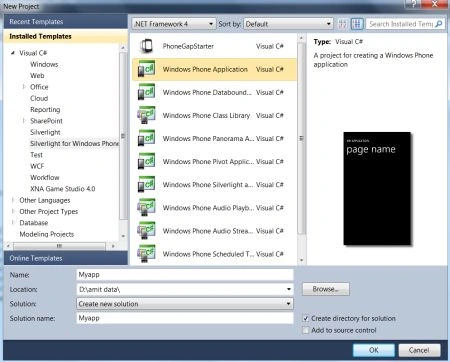Select Windows Phone Application row text
The width and height of the screenshot is (450, 362).
(205, 69)
